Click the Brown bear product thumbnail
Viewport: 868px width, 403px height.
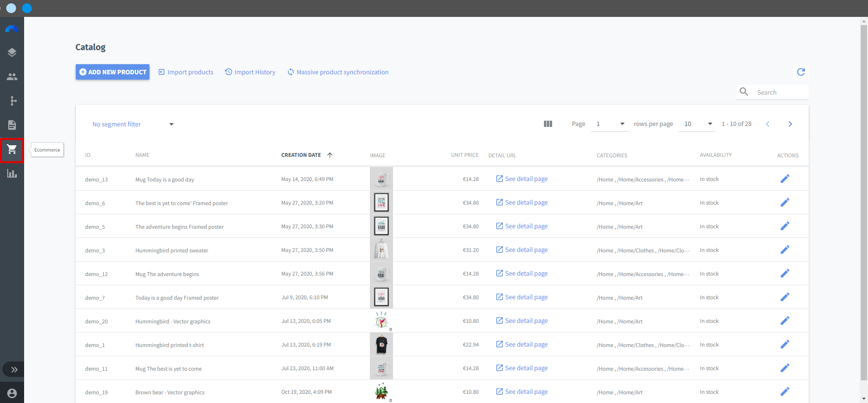click(x=381, y=391)
